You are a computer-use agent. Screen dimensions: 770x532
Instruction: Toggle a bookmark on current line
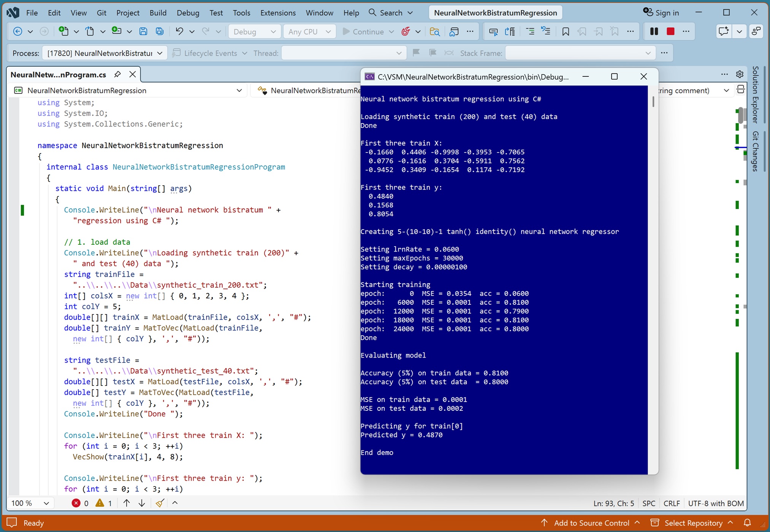(x=566, y=32)
